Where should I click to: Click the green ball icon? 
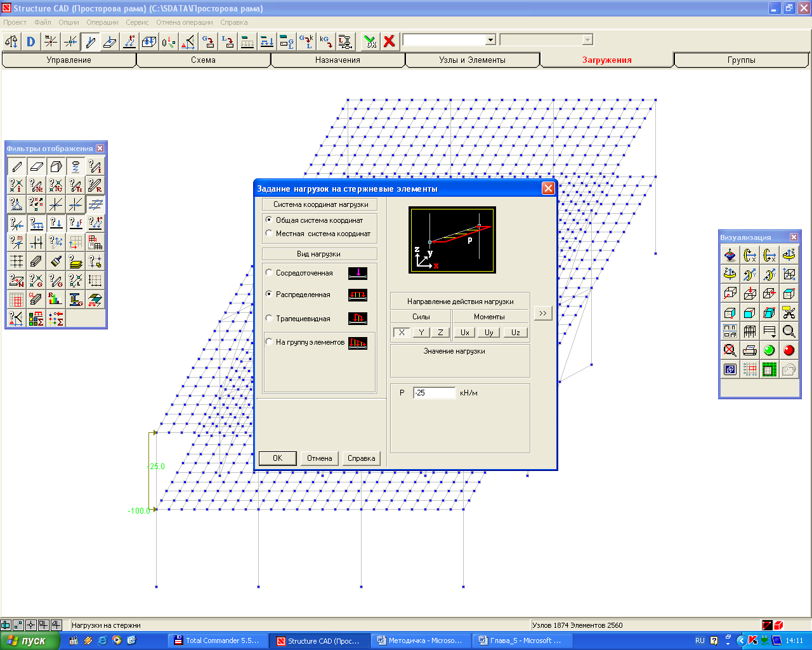click(769, 350)
